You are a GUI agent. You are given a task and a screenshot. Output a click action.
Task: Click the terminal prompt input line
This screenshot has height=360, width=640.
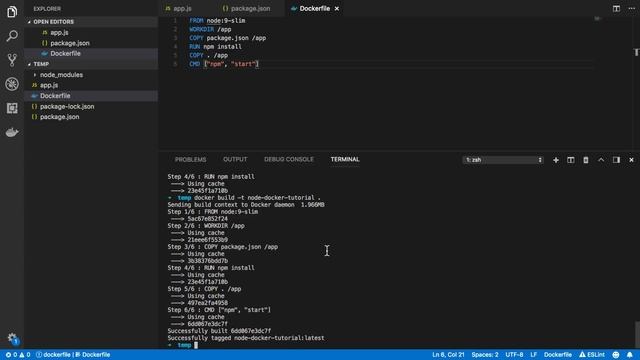pos(182,345)
